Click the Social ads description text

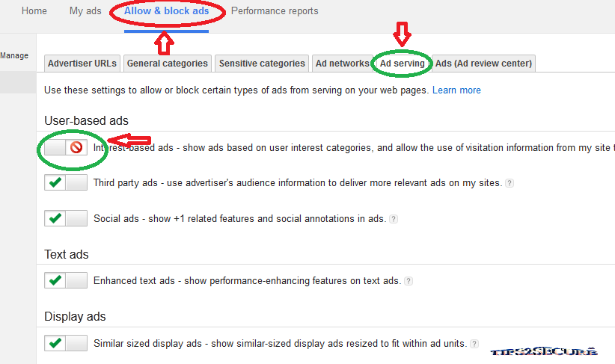point(240,219)
